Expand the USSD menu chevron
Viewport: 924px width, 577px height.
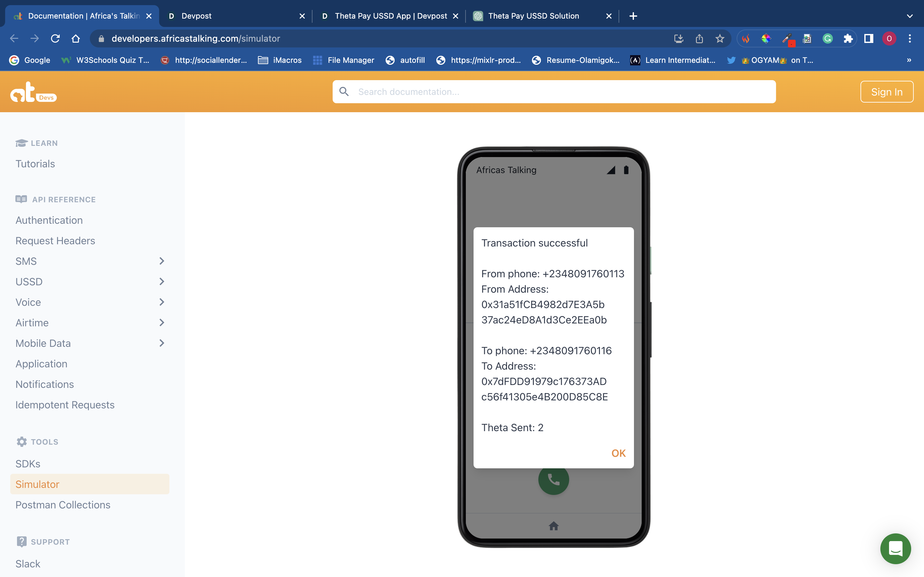[x=161, y=282]
